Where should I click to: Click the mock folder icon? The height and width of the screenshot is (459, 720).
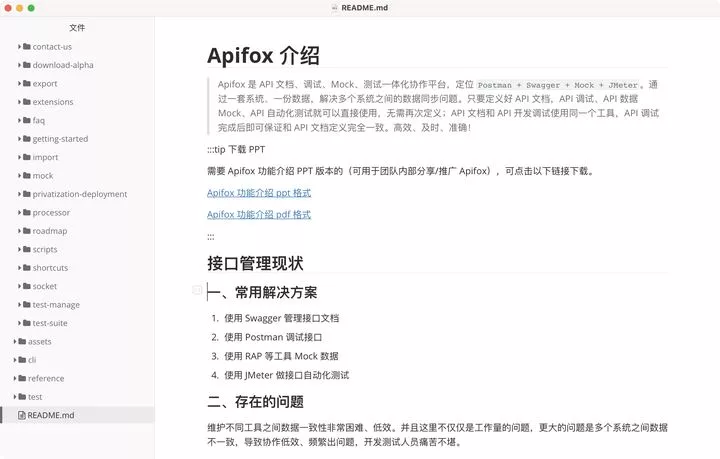[27, 176]
